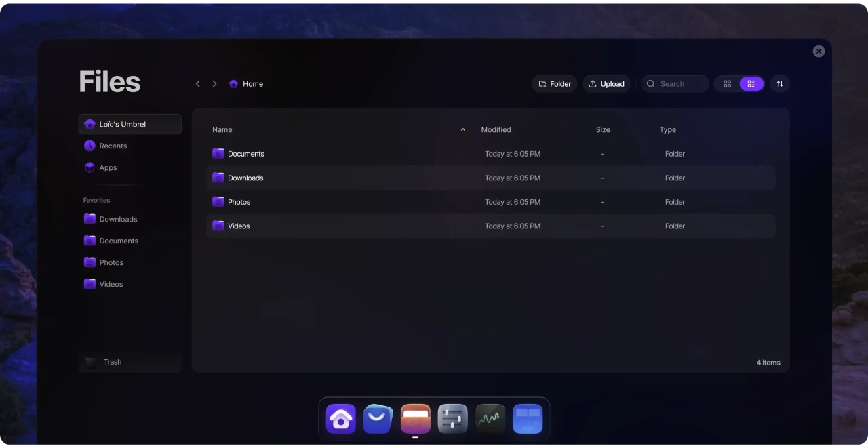Open the sort options dropdown
Viewport: 868px width, 448px height.
pos(780,84)
